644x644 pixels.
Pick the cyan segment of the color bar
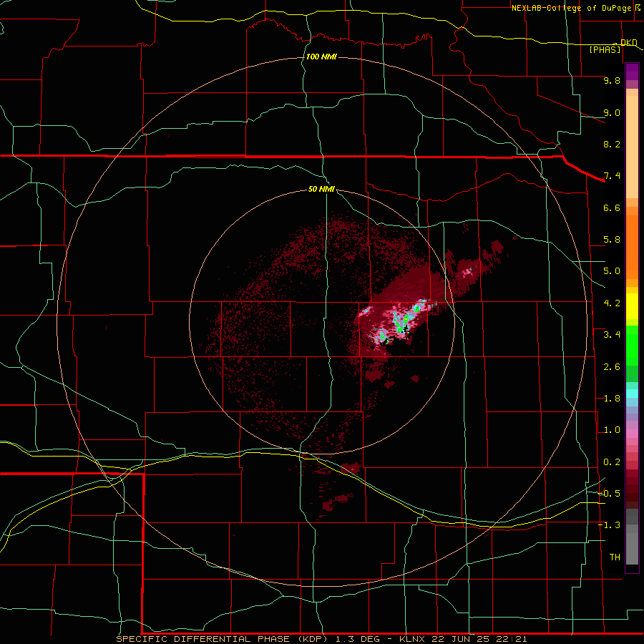pos(632,394)
